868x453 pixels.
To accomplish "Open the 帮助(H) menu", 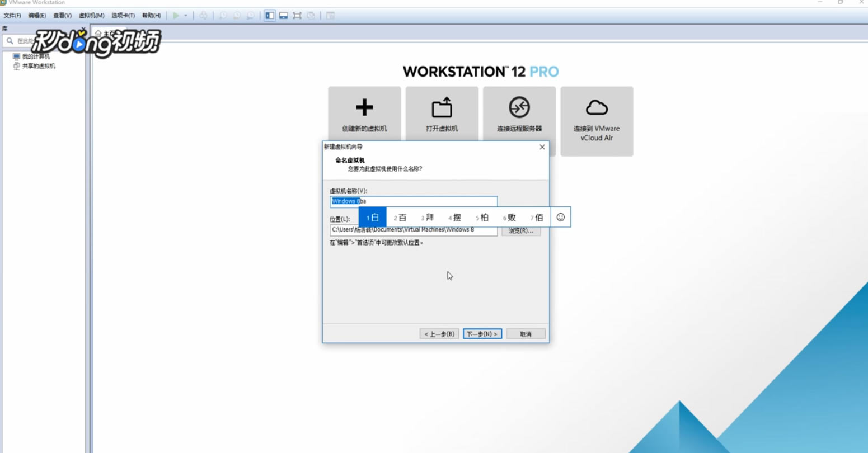I will tap(151, 16).
